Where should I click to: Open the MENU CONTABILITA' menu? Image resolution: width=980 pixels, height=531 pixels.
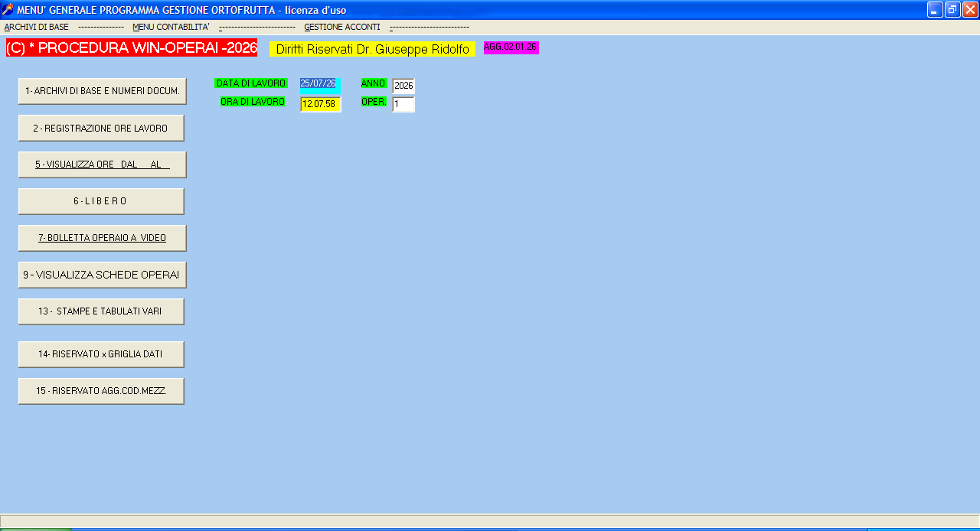tap(171, 27)
